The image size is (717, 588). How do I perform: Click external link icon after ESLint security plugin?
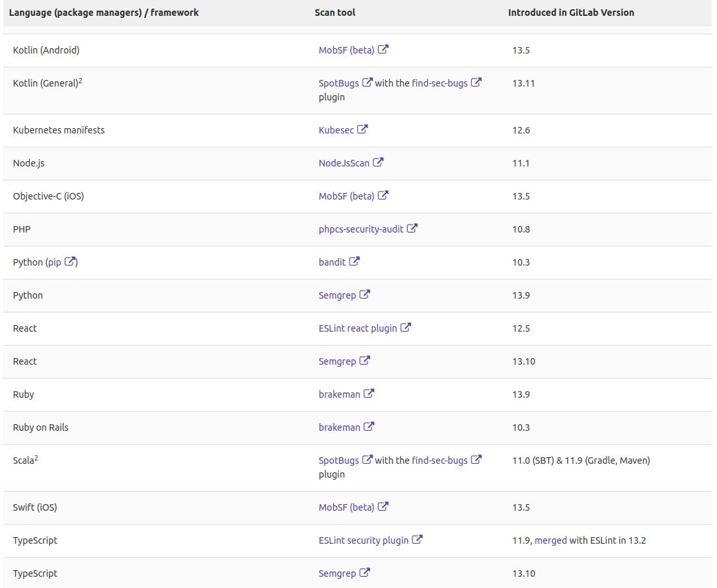417,540
